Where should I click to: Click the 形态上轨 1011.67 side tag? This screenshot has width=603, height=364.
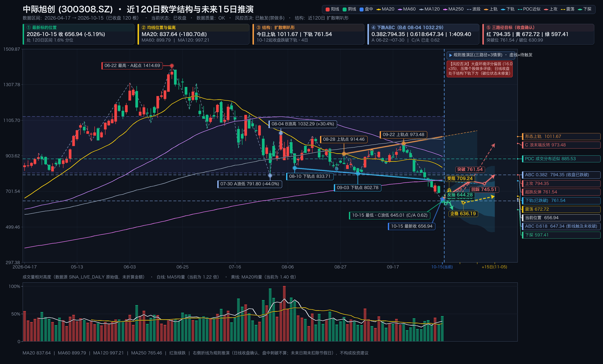(561, 136)
